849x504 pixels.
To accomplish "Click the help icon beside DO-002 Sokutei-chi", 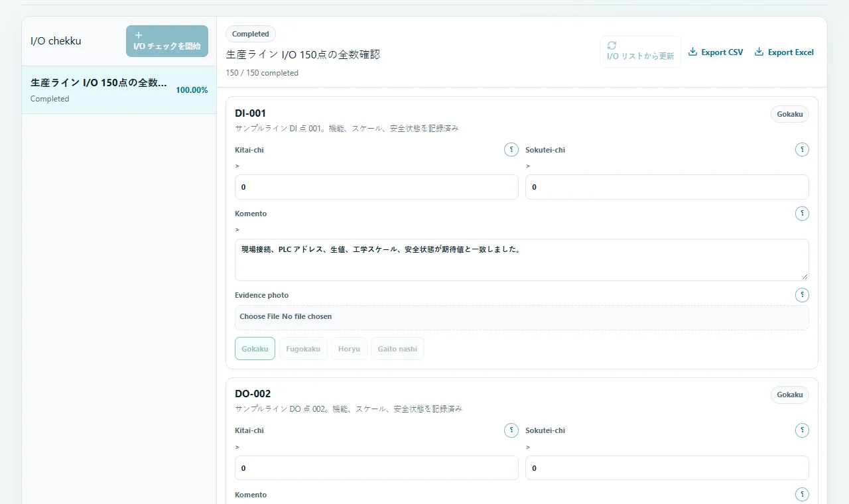I will pyautogui.click(x=802, y=430).
